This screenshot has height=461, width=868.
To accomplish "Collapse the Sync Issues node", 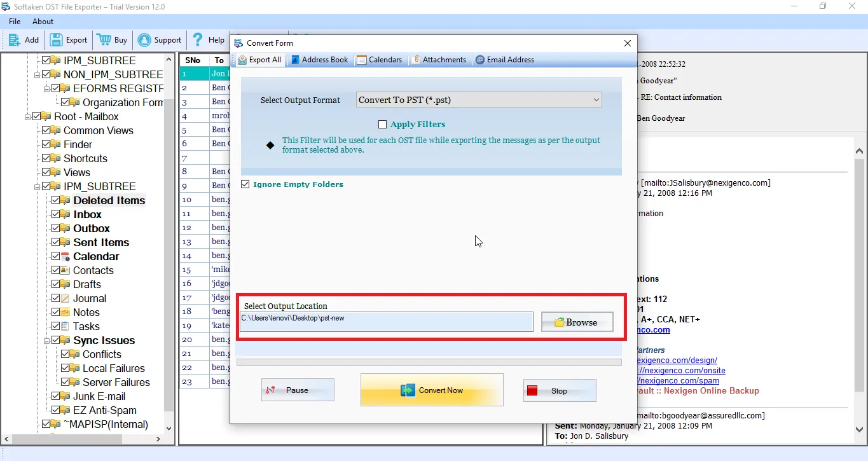I will click(x=46, y=340).
